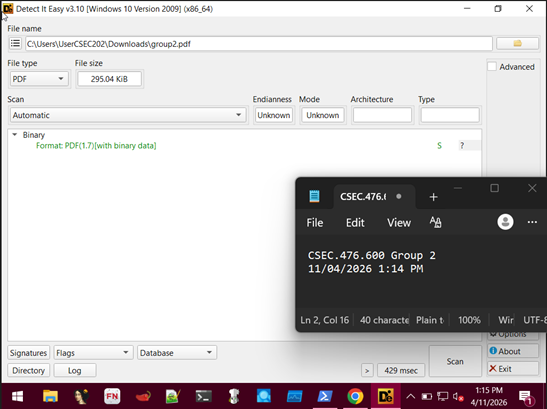
Task: Click the Endianness Unknown button
Action: (x=274, y=115)
